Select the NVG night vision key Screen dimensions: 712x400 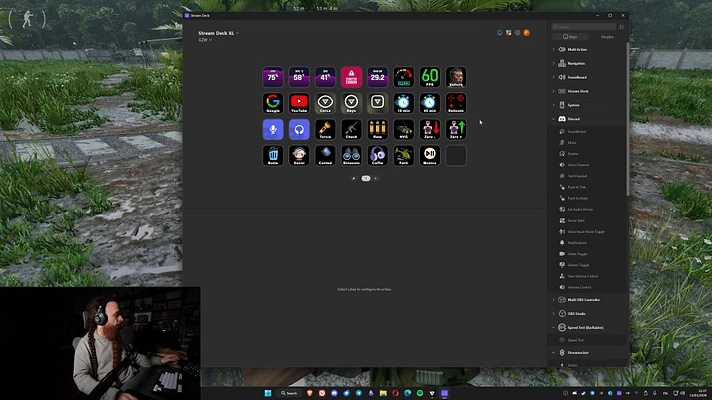[x=404, y=129]
